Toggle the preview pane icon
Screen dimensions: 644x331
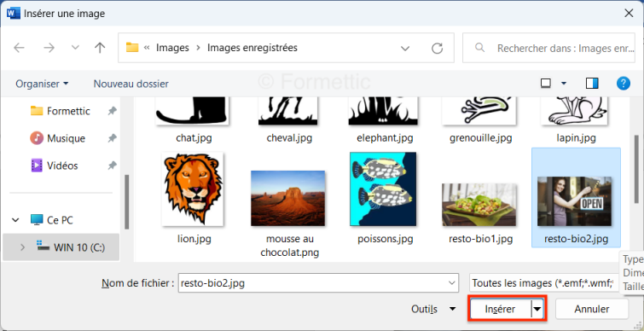592,84
